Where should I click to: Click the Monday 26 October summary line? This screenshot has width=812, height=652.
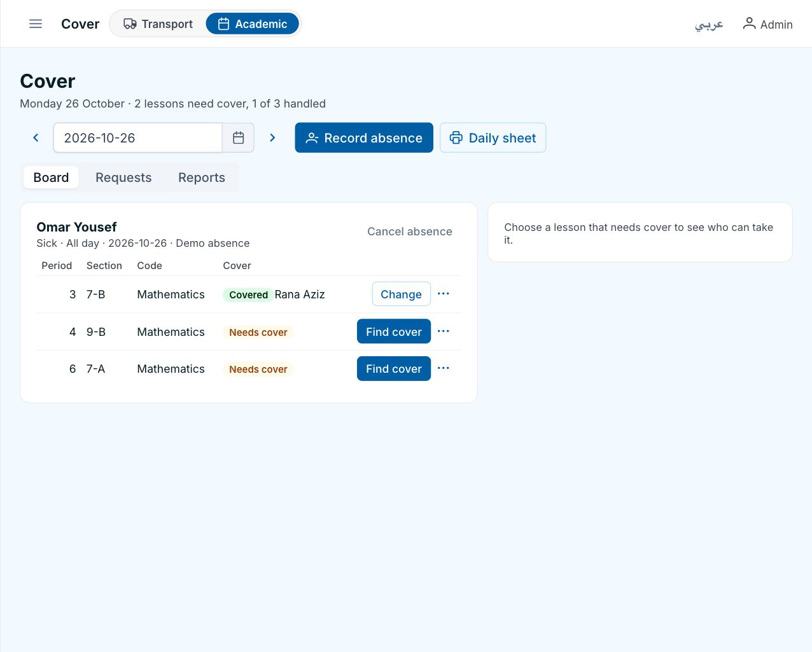point(173,104)
